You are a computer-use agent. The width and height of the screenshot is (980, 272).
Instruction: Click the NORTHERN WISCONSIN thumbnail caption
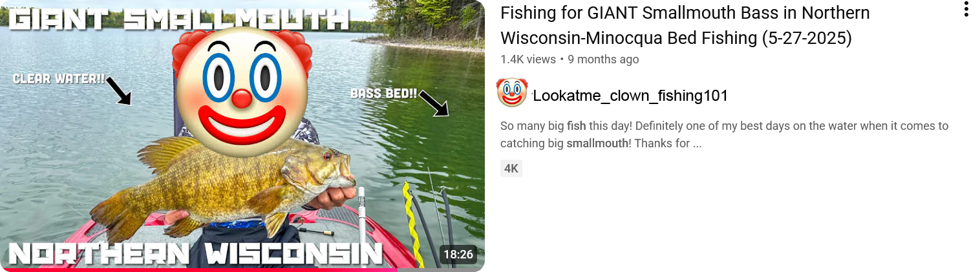(196, 254)
